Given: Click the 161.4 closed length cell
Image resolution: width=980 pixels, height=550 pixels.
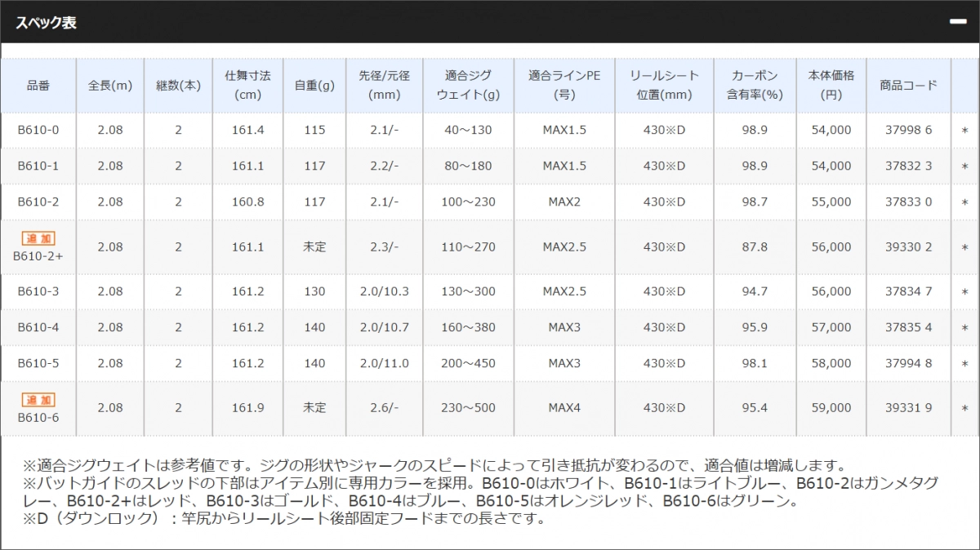Looking at the screenshot, I should pos(247,130).
